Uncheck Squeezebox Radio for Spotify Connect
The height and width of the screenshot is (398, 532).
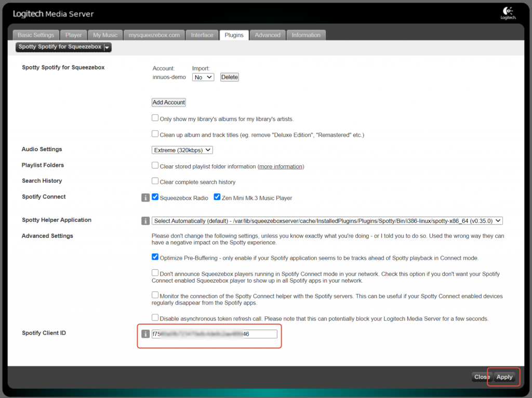pos(155,197)
